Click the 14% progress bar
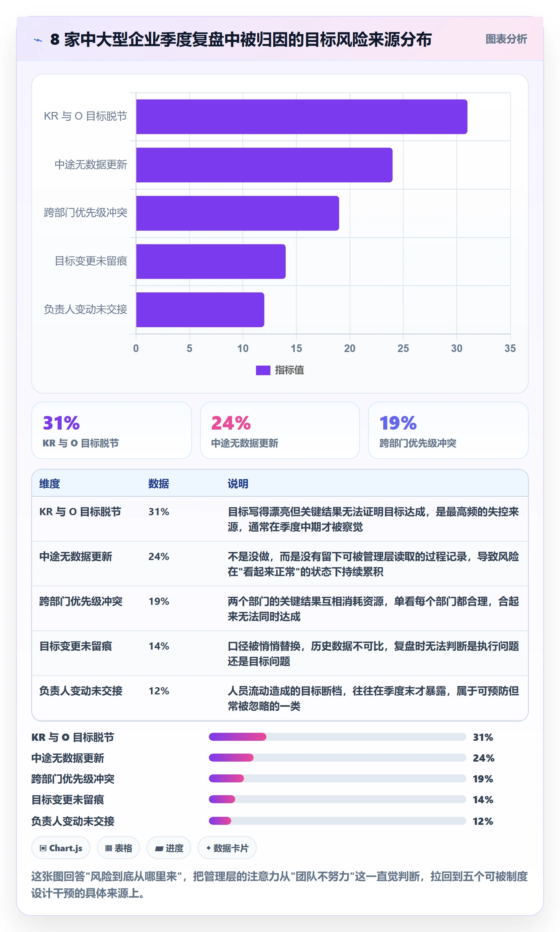 pyautogui.click(x=338, y=799)
